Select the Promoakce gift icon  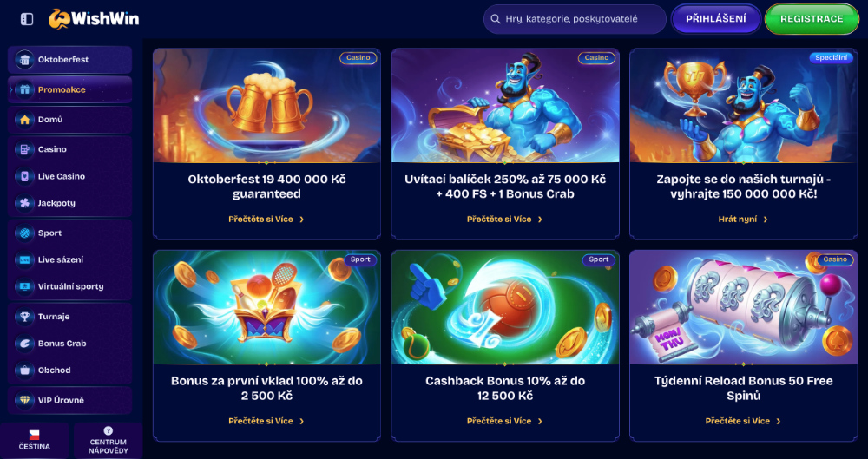tap(24, 89)
